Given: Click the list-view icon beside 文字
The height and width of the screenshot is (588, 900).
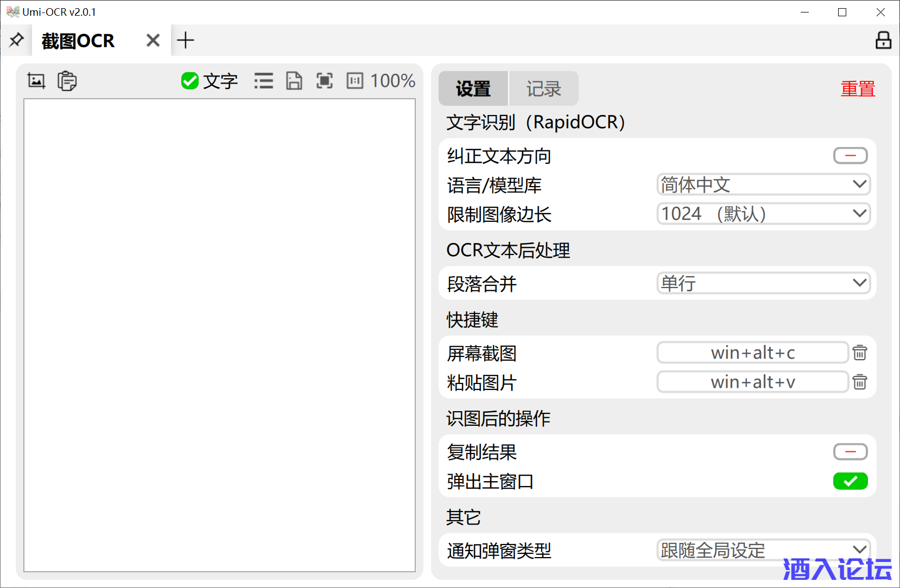Looking at the screenshot, I should (264, 81).
